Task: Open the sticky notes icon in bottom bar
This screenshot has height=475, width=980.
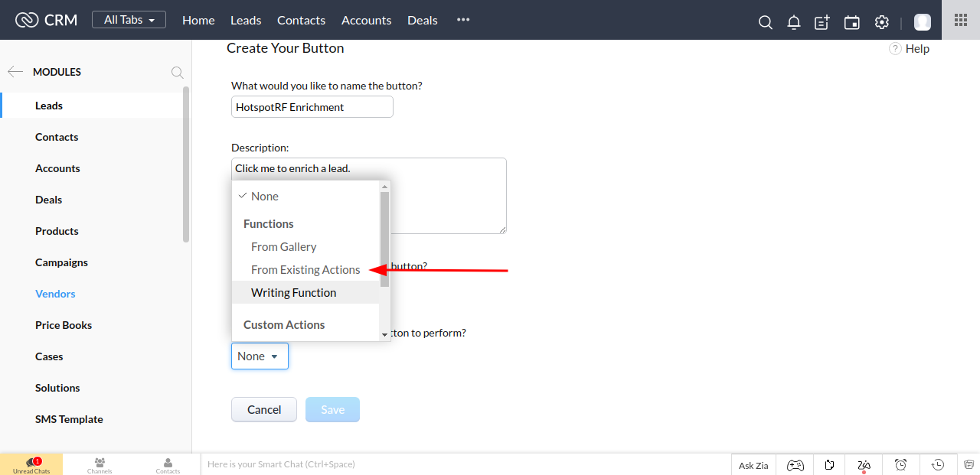Action: click(x=829, y=465)
